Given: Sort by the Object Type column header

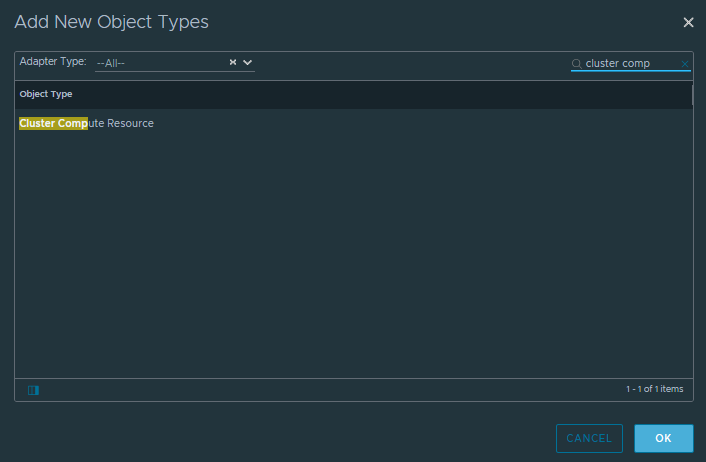Looking at the screenshot, I should 46,94.
